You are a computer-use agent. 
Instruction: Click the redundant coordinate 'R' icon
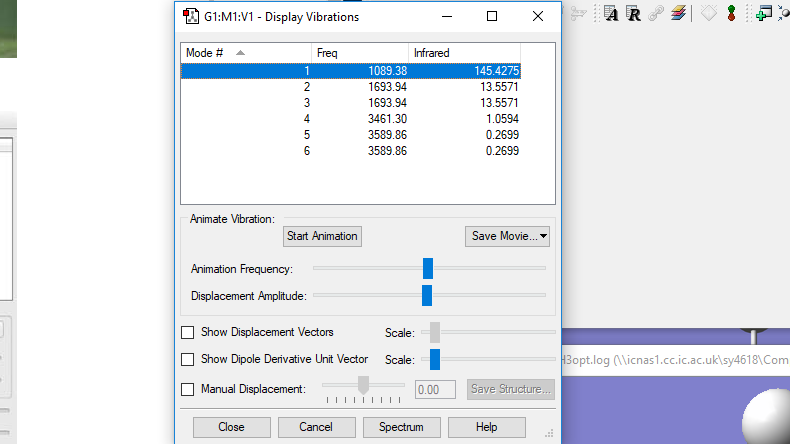(x=633, y=14)
